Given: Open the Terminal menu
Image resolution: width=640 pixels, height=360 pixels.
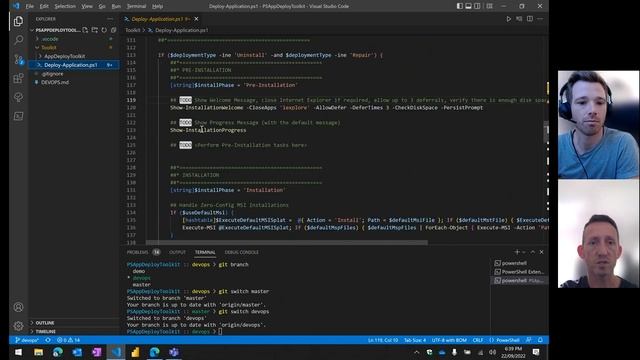Looking at the screenshot, I should click(x=136, y=6).
